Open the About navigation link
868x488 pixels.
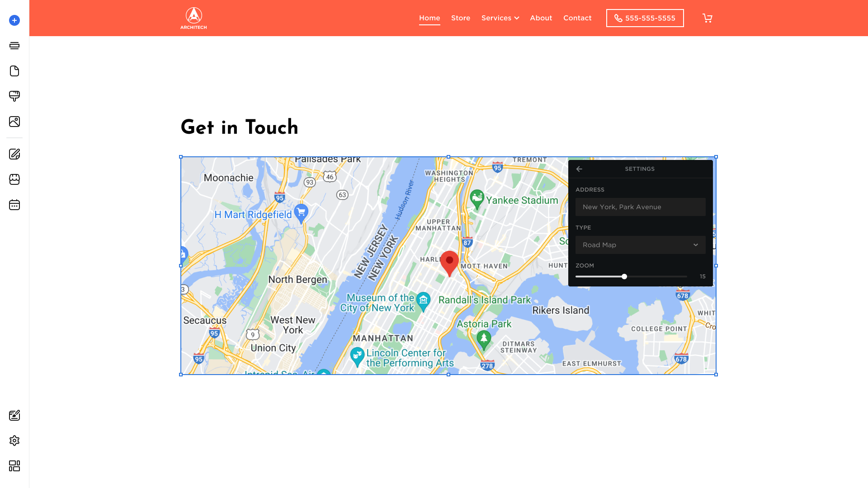point(541,18)
